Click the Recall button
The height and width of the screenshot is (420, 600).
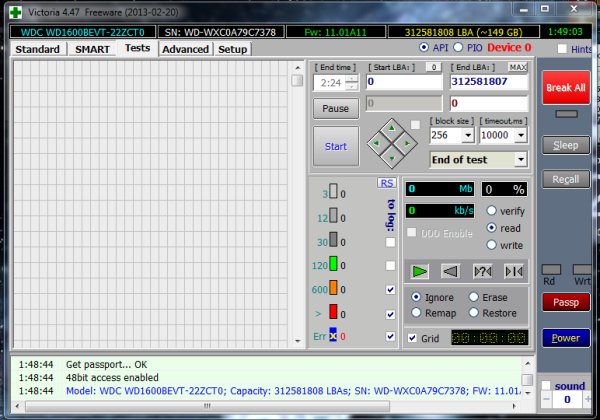point(566,179)
